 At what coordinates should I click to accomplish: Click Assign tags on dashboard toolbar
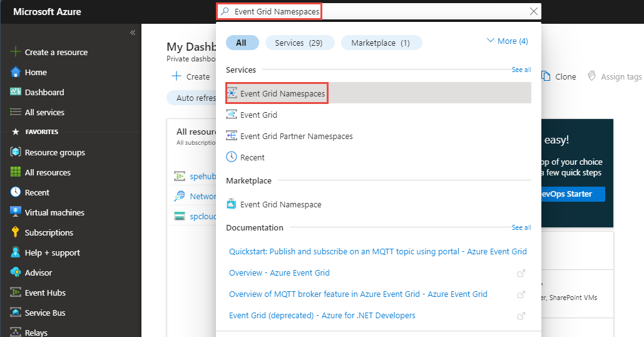click(615, 76)
